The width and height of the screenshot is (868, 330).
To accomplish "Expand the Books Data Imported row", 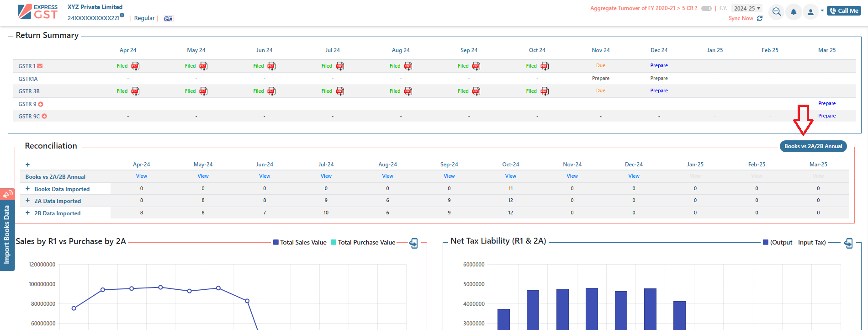I will pyautogui.click(x=27, y=188).
